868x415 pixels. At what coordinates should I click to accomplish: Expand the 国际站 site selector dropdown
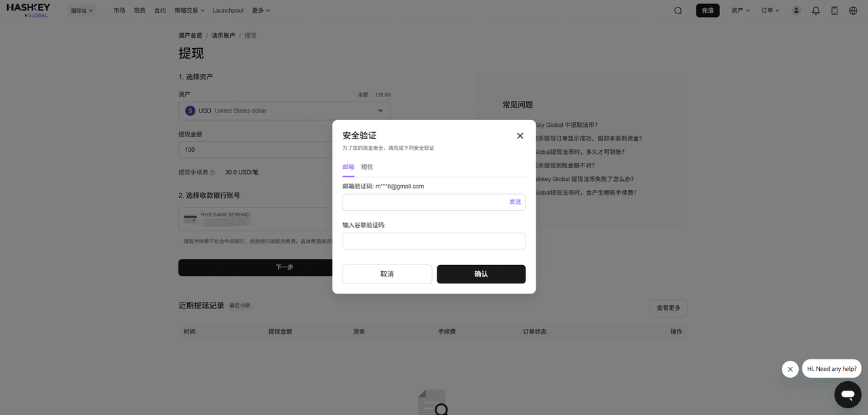pyautogui.click(x=82, y=11)
